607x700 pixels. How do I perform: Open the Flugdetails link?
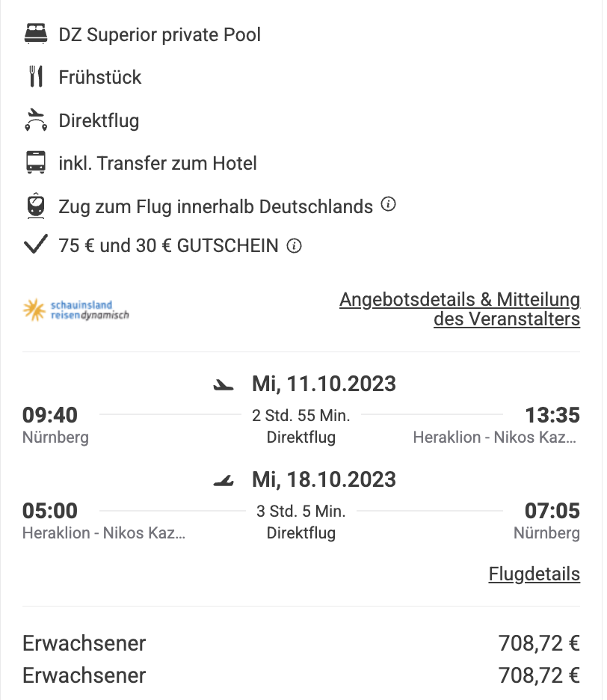pyautogui.click(x=534, y=574)
